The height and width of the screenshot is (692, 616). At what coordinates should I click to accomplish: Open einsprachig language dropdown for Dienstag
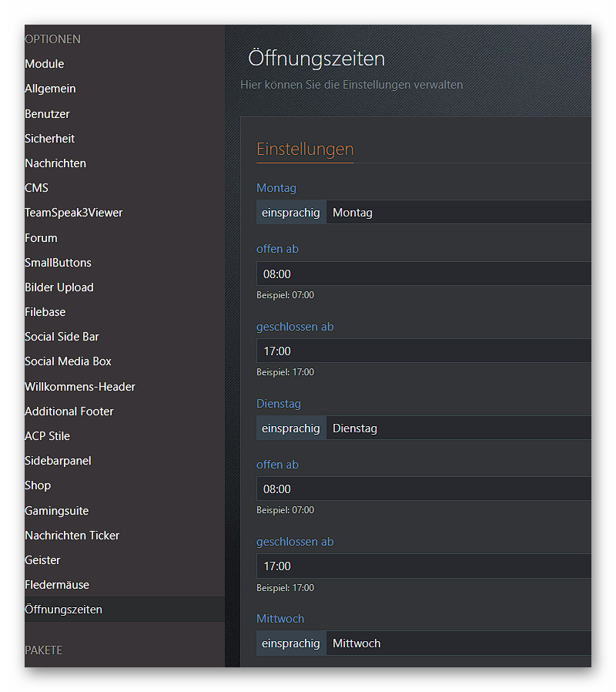290,428
